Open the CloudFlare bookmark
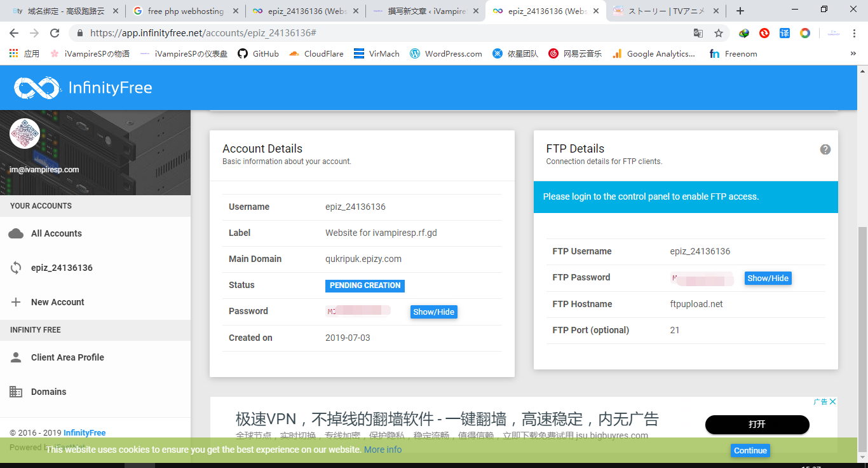Screen dimensions: 868x468 point(316,54)
